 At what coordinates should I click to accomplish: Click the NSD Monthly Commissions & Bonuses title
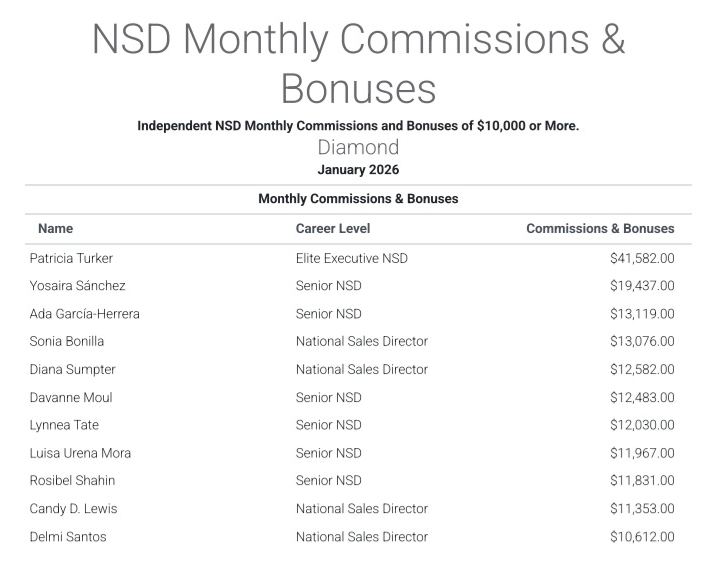pos(358,63)
